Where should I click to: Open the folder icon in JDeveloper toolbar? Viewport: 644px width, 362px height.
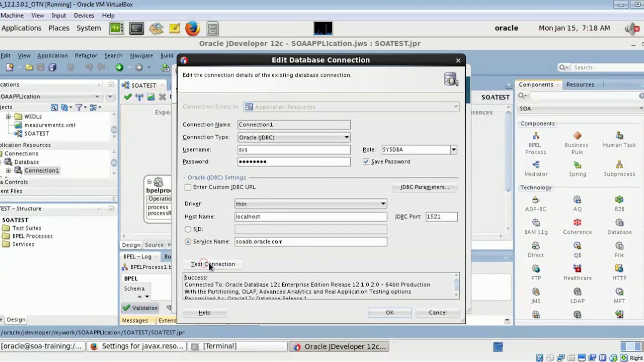tap(29, 67)
